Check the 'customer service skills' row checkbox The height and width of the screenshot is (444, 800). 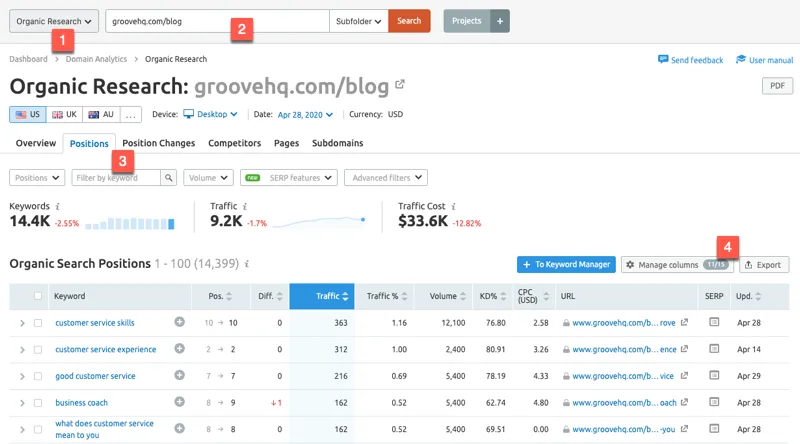tap(38, 323)
